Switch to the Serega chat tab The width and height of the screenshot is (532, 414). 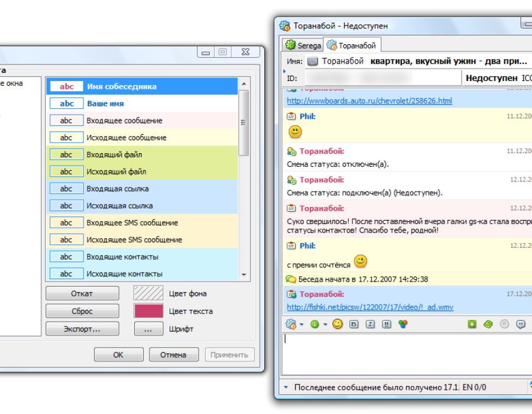coord(303,45)
